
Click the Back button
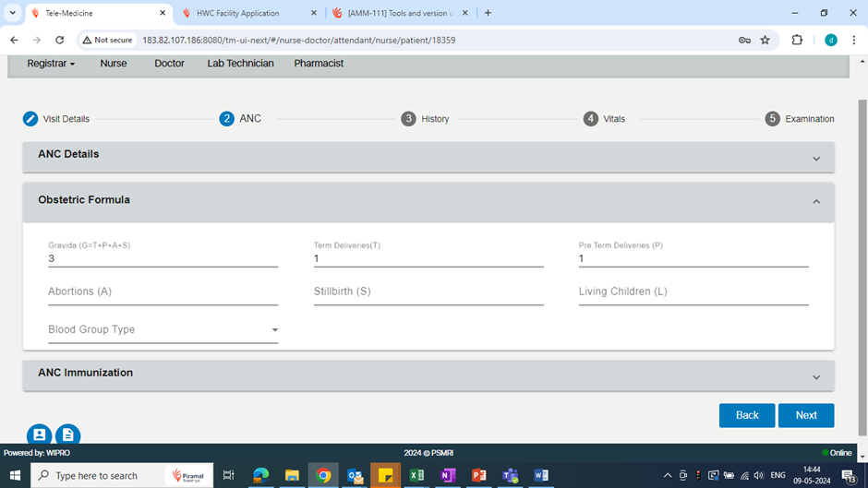coord(747,415)
